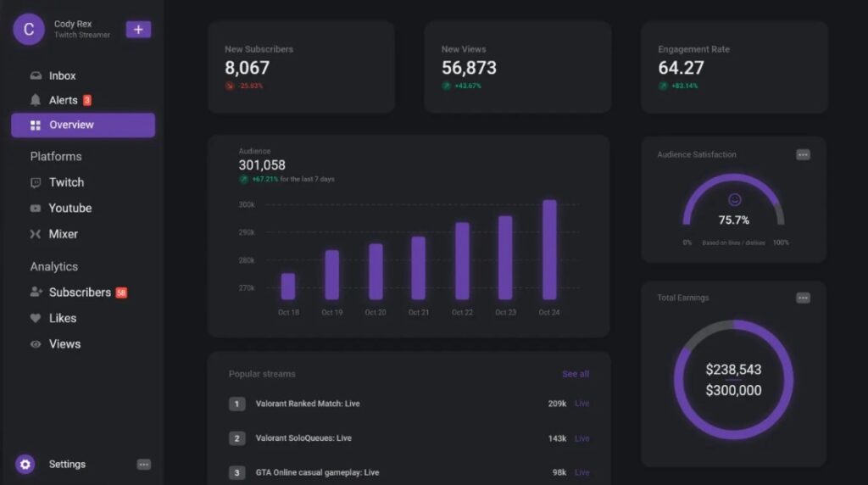Click the Twitch platform icon
The height and width of the screenshot is (485, 868).
(36, 182)
